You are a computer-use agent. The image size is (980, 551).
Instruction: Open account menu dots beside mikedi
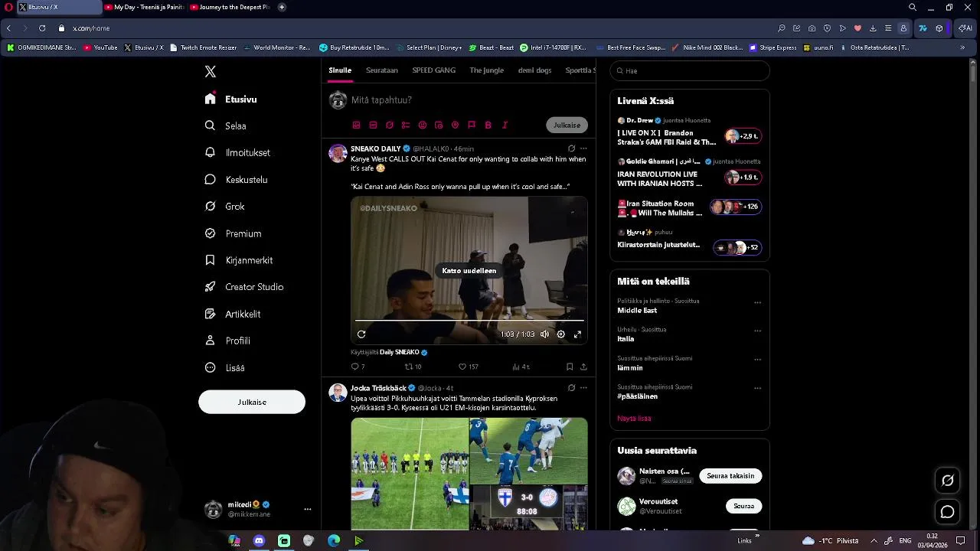click(308, 509)
